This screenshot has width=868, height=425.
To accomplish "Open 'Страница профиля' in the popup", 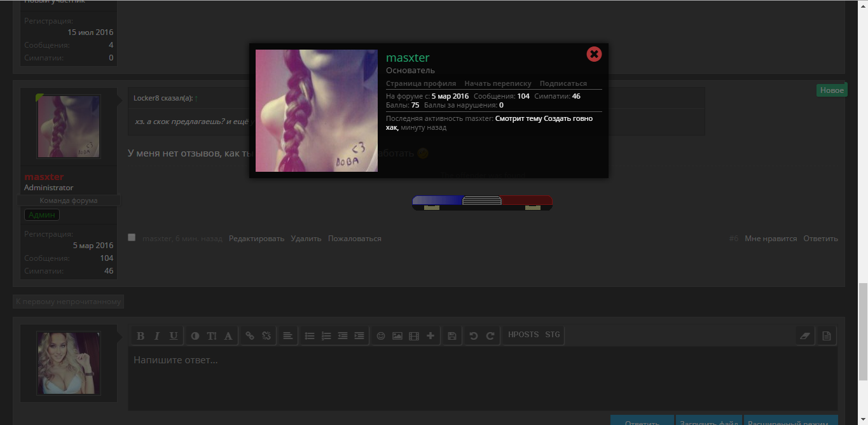I will pos(421,83).
